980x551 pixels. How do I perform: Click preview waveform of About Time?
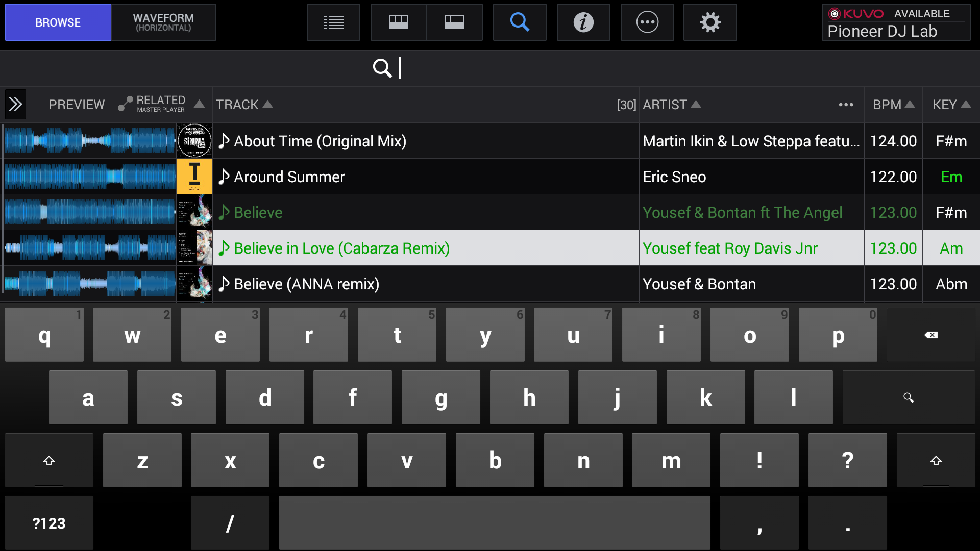[x=90, y=141]
